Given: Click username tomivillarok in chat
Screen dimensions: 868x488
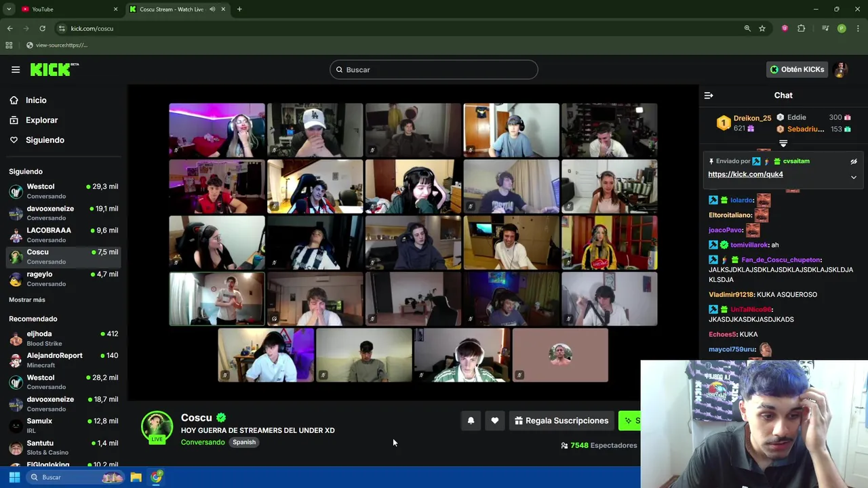Looking at the screenshot, I should (749, 245).
